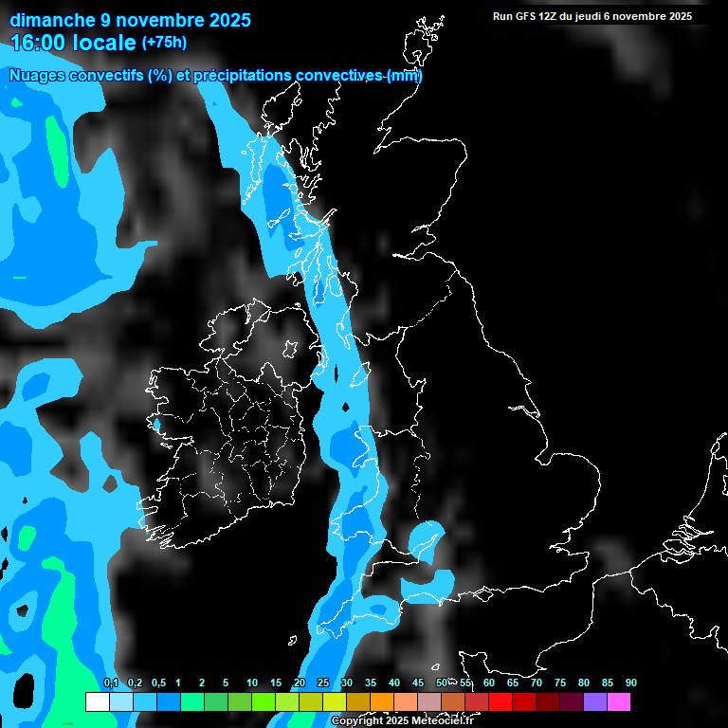This screenshot has height=728, width=728.
Task: Click the date title dimanche 9 novembre 2025
Action: tap(130, 20)
